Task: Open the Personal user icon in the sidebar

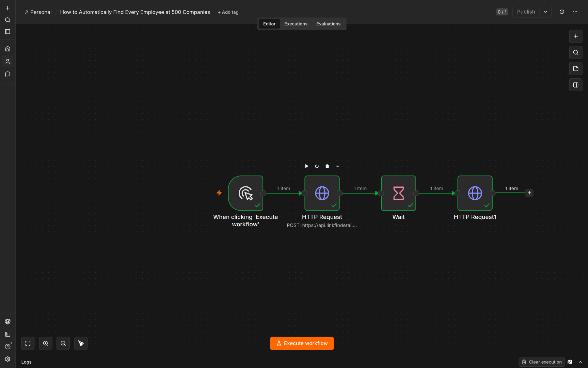Action: click(x=7, y=61)
